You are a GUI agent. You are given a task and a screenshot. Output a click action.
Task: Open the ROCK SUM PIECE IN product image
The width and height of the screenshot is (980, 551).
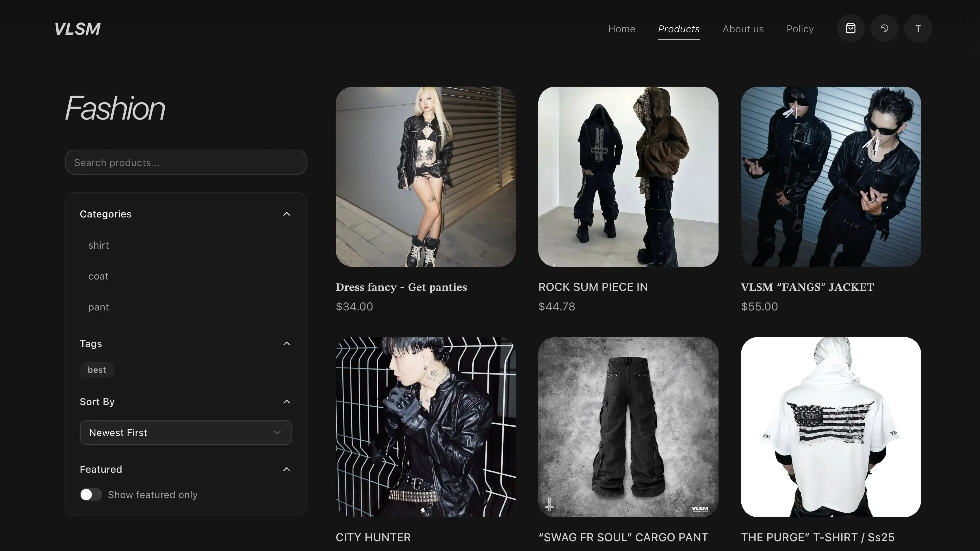[628, 176]
